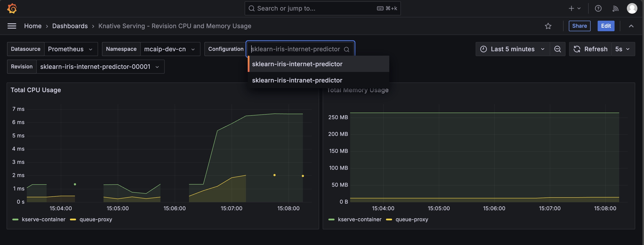Viewport: 644px width, 245px height.
Task: Click the Namespace variable label
Action: tap(121, 49)
